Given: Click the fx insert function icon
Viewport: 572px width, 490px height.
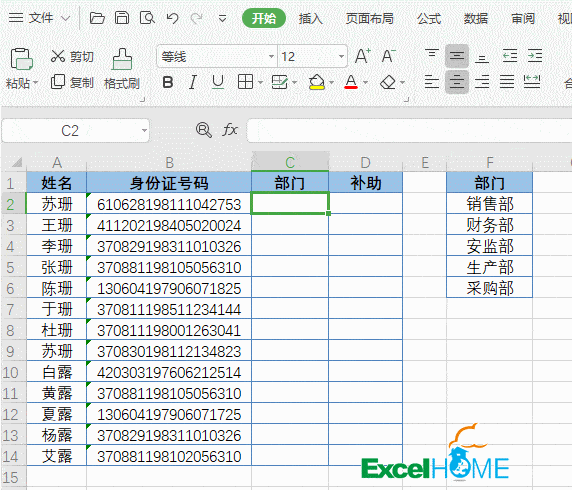Looking at the screenshot, I should click(x=230, y=130).
